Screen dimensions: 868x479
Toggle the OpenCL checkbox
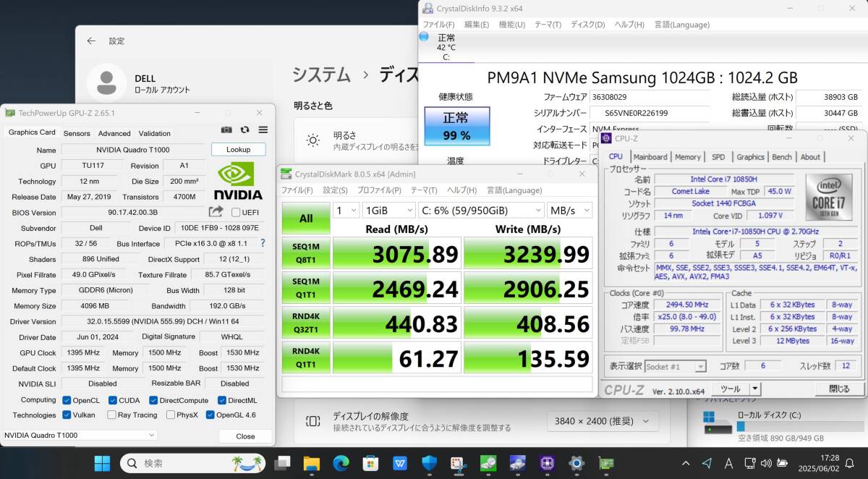point(67,400)
